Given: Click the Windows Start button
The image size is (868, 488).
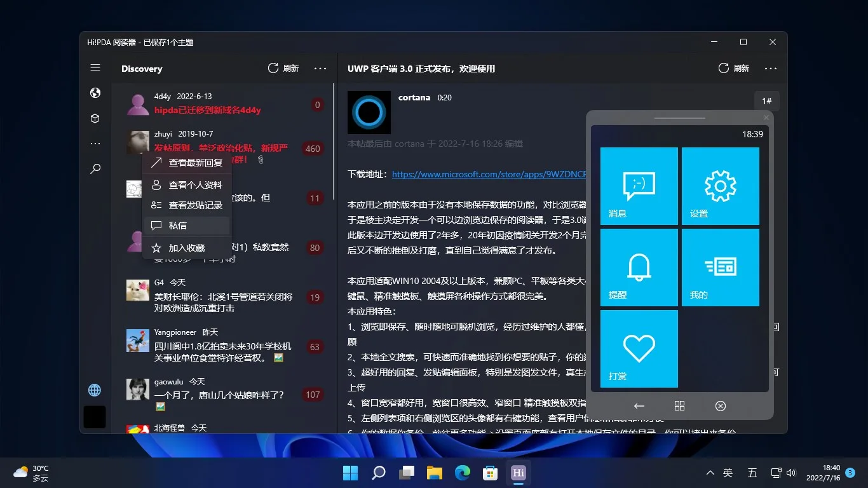Looking at the screenshot, I should 350,473.
